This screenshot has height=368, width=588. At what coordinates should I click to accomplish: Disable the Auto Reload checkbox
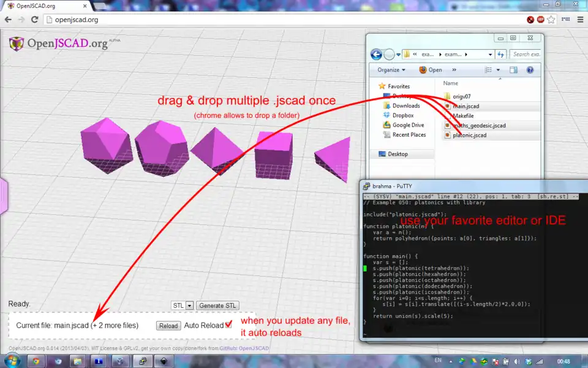click(x=228, y=324)
